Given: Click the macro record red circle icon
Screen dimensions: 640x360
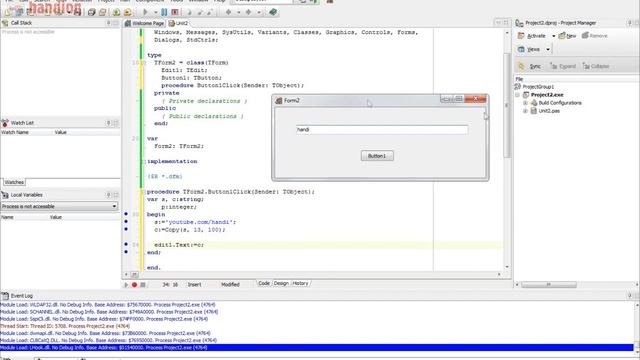Looking at the screenshot, I should pyautogui.click(x=134, y=284).
